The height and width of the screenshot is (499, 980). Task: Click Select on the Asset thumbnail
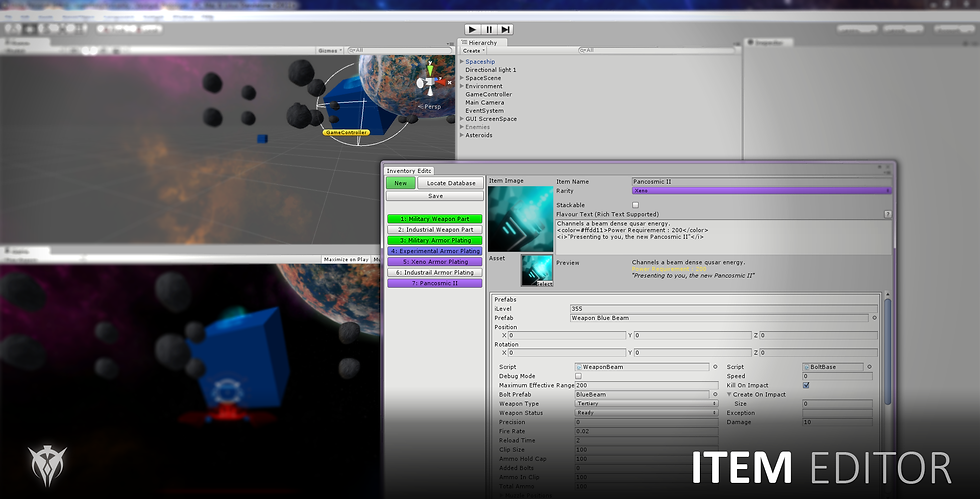point(544,283)
